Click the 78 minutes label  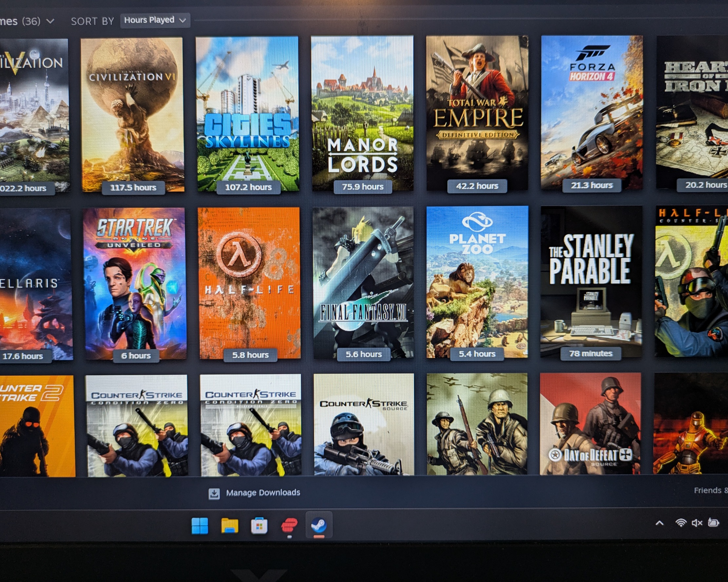(x=591, y=354)
